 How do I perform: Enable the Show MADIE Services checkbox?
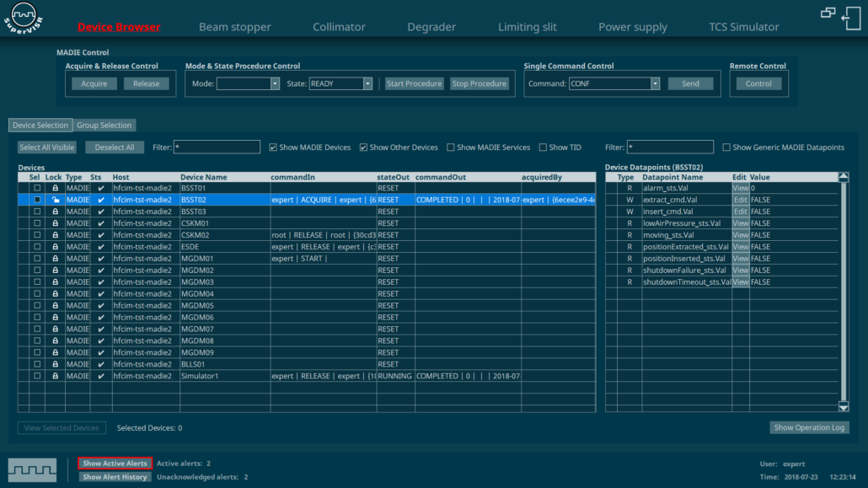[x=451, y=147]
